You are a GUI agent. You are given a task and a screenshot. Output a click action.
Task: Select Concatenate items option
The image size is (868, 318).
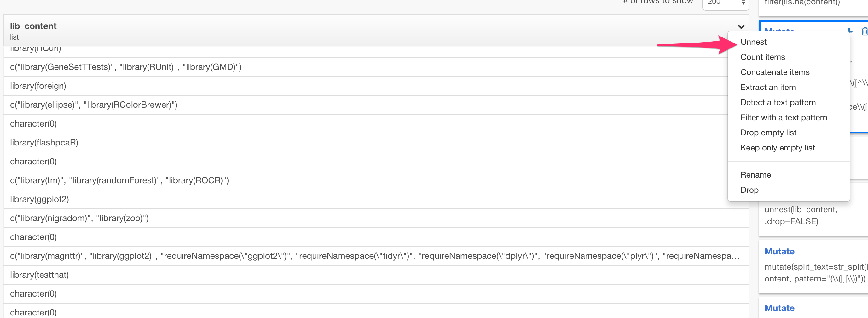[775, 72]
